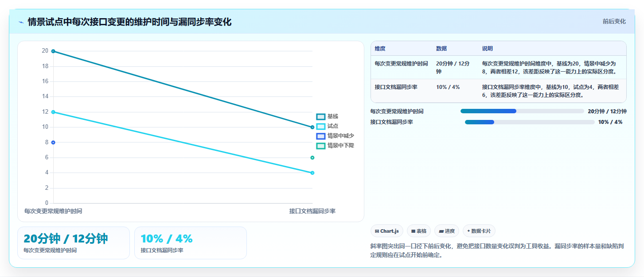Select the 试点 data point at value 4
Screen dimensions: 644x277
pyautogui.click(x=312, y=173)
